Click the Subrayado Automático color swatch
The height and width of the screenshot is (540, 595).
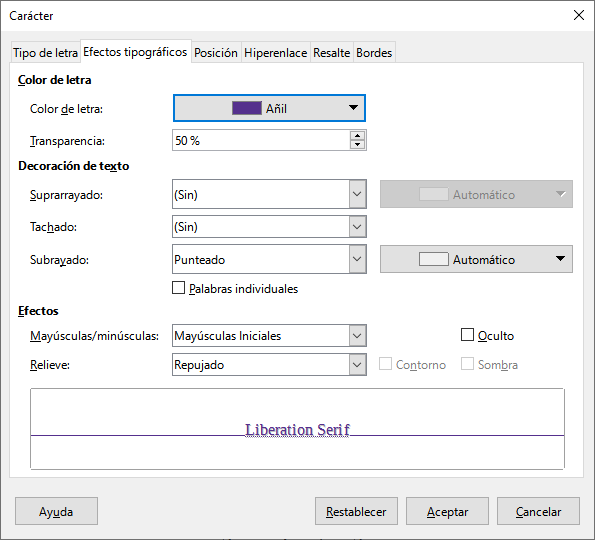[434, 259]
